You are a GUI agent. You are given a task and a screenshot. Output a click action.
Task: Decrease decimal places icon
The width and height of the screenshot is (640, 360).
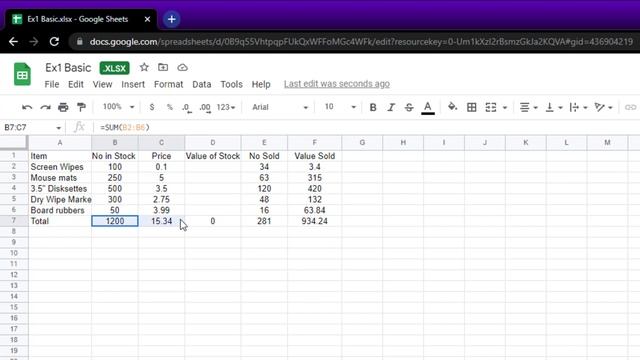(x=187, y=107)
